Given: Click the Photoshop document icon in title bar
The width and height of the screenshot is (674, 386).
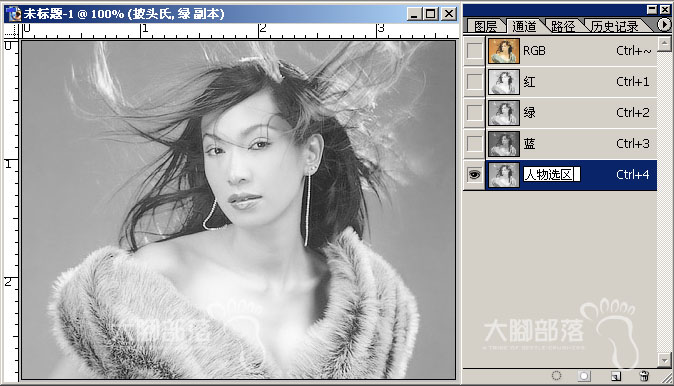Looking at the screenshot, I should point(14,14).
